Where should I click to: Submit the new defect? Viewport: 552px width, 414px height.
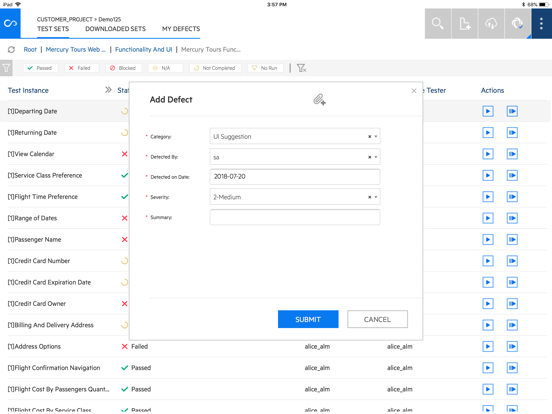click(308, 319)
